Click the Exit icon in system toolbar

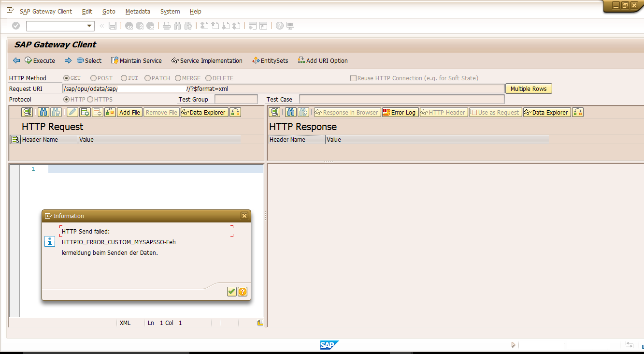[140, 26]
